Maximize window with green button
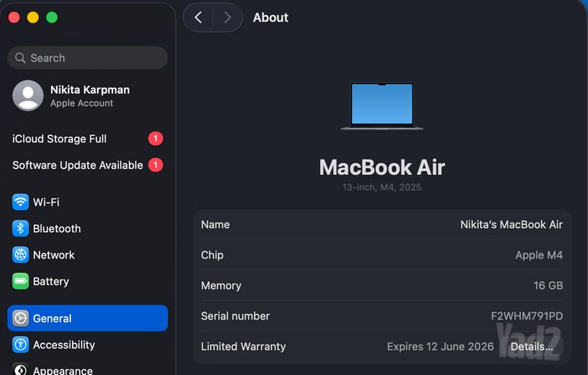Image resolution: width=588 pixels, height=375 pixels. [52, 17]
